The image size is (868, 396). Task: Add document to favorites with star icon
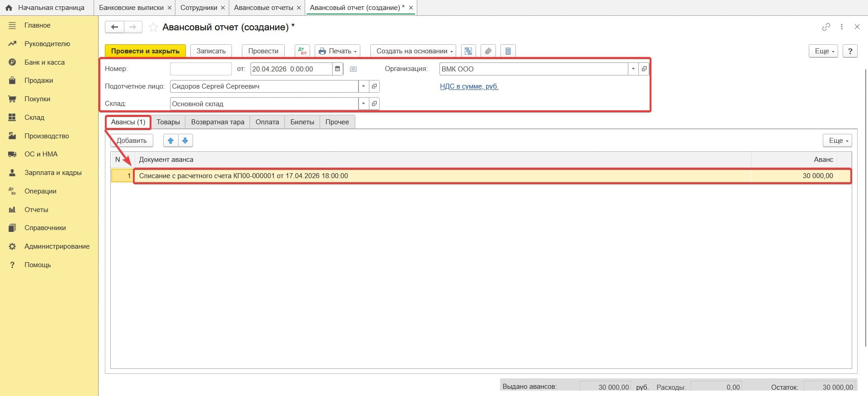153,28
